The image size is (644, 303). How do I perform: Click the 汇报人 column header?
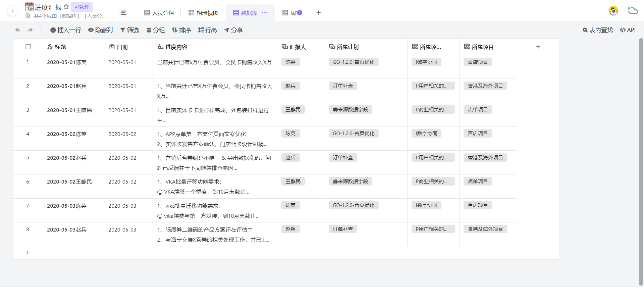pyautogui.click(x=301, y=47)
